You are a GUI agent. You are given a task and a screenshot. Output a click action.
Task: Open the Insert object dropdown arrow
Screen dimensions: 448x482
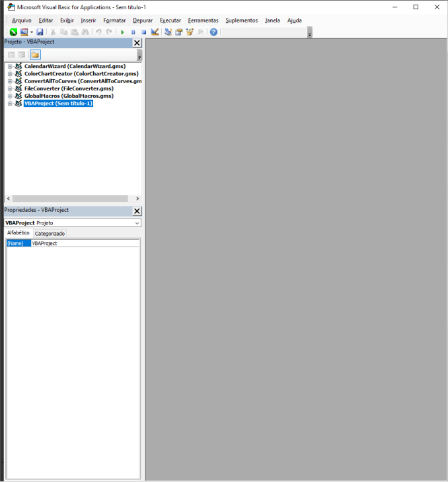[x=31, y=32]
